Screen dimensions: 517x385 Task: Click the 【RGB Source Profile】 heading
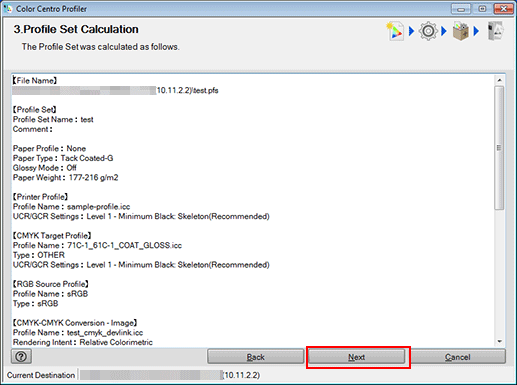[51, 284]
